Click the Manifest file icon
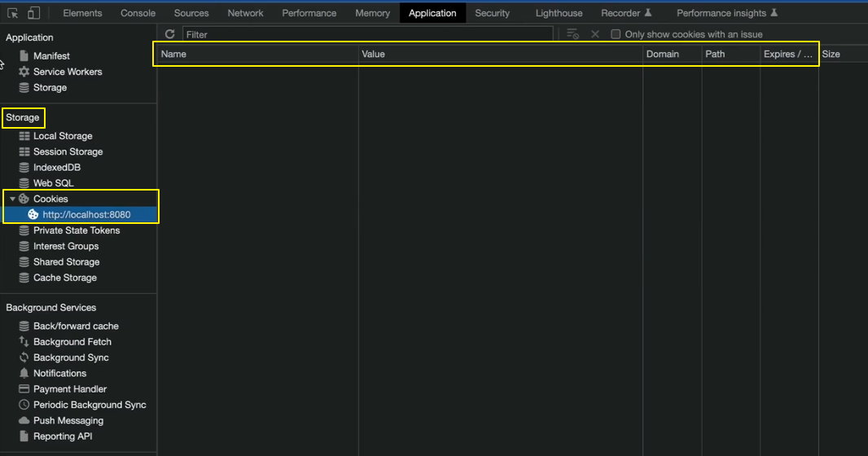The width and height of the screenshot is (868, 456). [x=24, y=56]
